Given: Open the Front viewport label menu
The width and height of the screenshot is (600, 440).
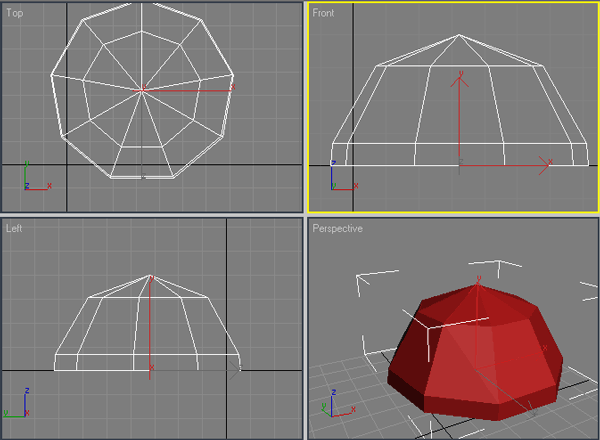Looking at the screenshot, I should (323, 13).
